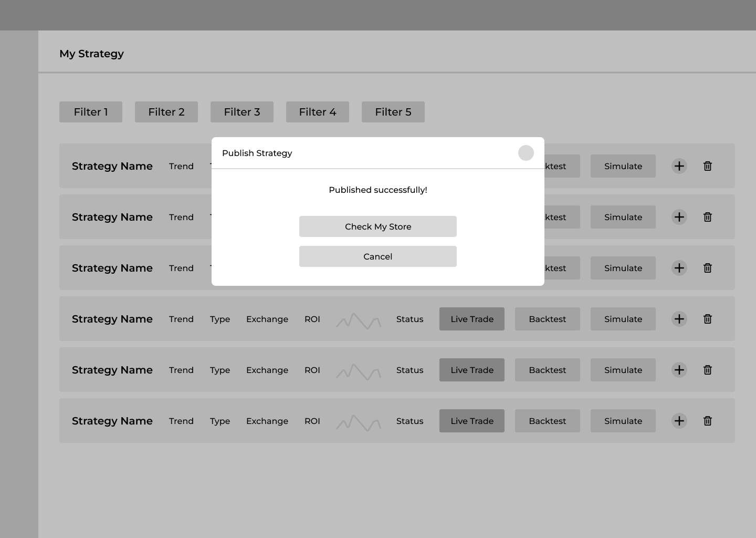
Task: Click Simulate in the first strategy row
Action: click(623, 166)
